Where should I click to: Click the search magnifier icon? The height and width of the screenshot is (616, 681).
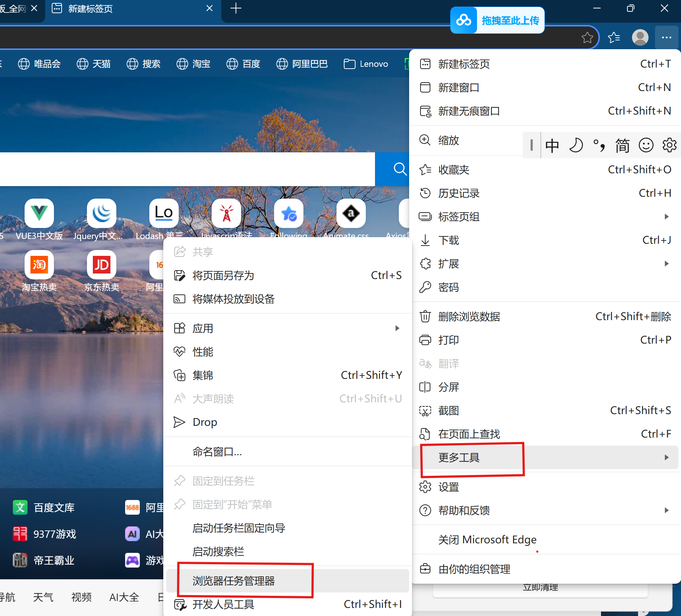point(400,169)
